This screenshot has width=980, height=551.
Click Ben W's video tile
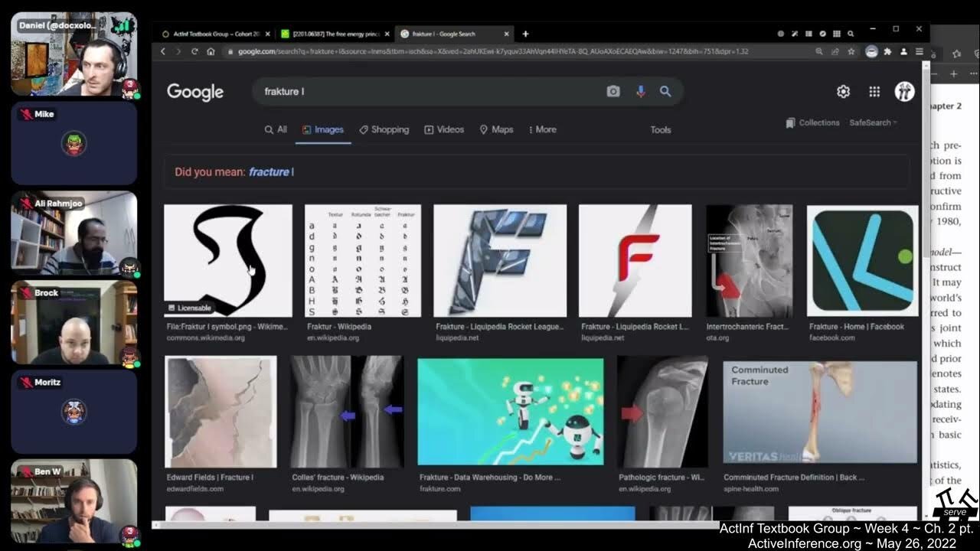click(74, 501)
